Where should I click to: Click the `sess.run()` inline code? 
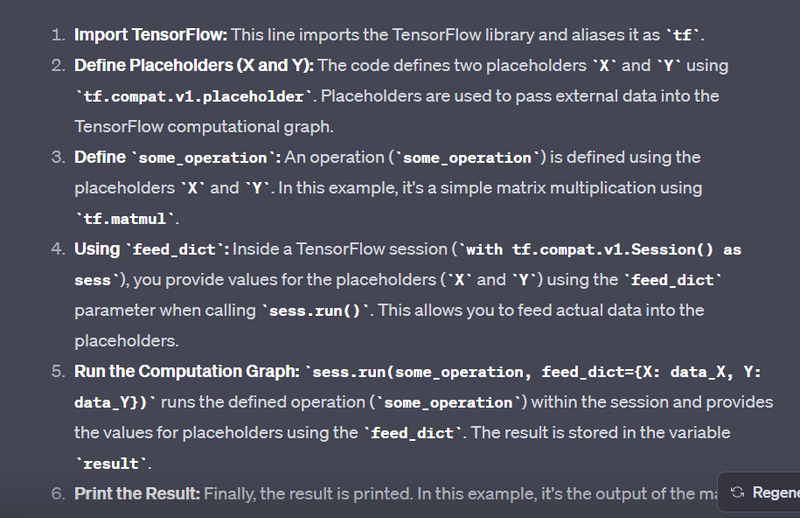coord(311,311)
